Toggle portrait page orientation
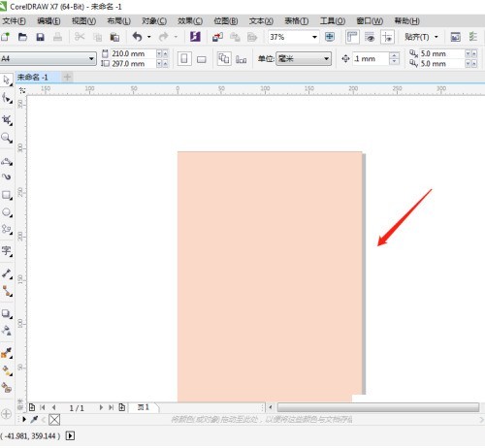 click(x=184, y=59)
